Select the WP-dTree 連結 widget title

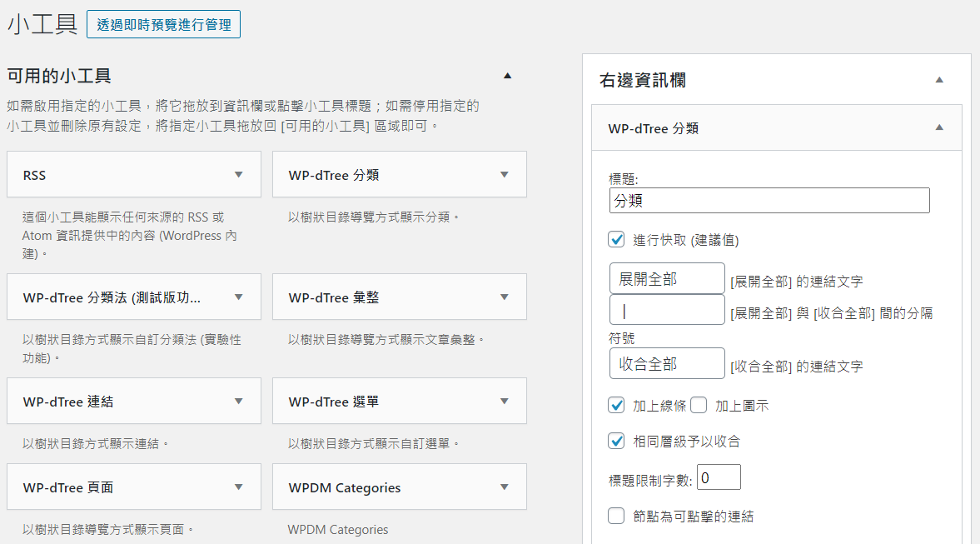coord(68,402)
